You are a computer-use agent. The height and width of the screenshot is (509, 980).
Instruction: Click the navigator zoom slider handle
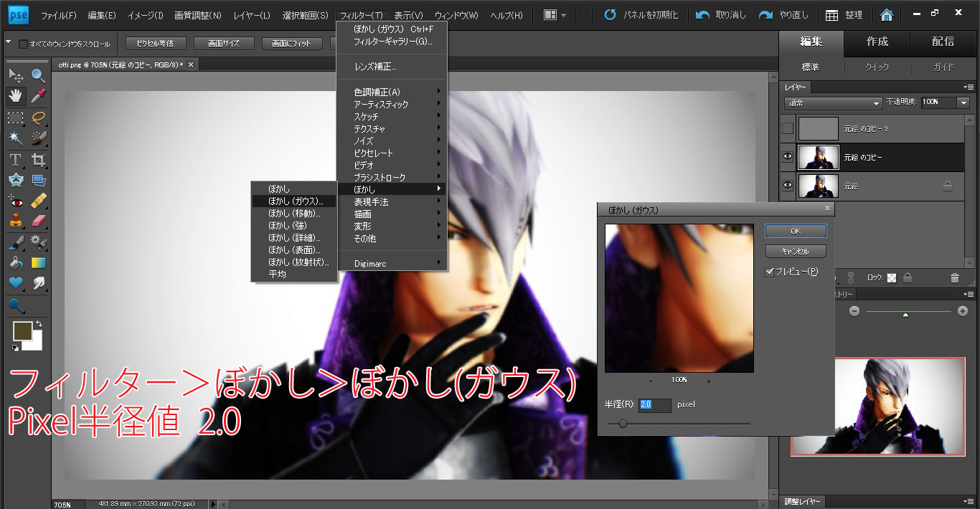tap(905, 314)
